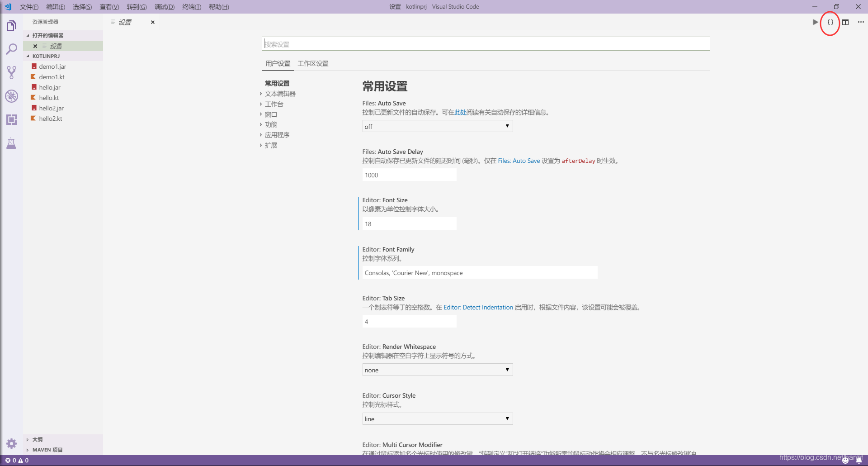
Task: Click the Editor: Detect Indentation link
Action: 478,307
